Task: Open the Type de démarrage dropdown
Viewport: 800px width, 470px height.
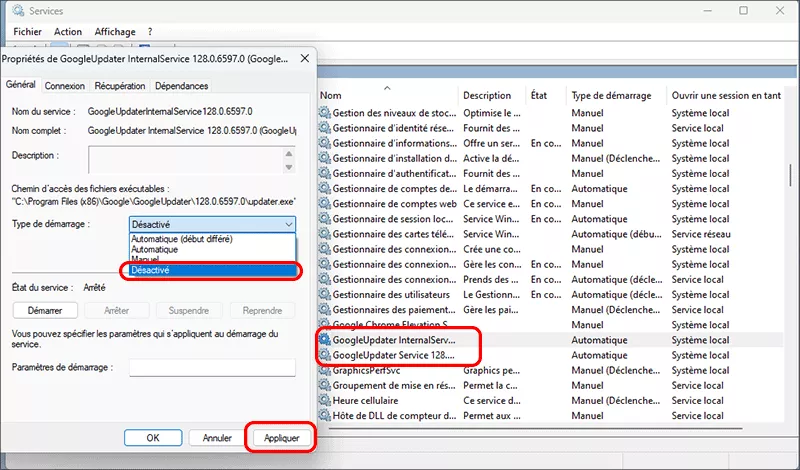Action: (212, 224)
